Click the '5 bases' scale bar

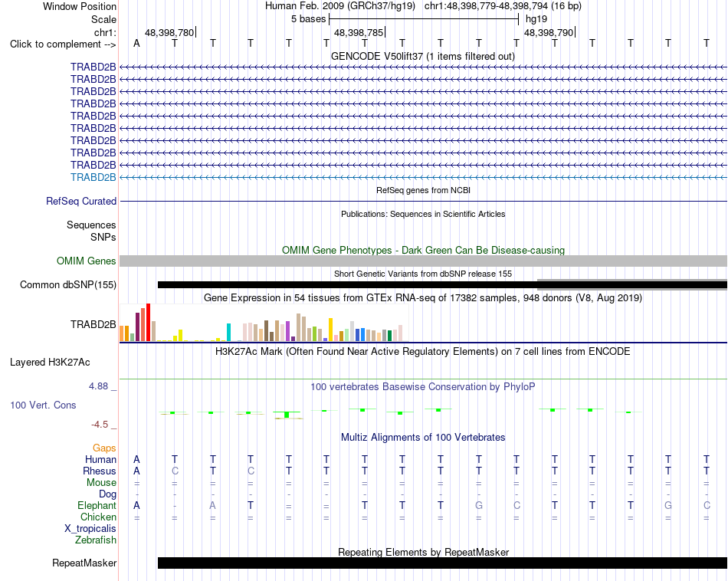424,19
